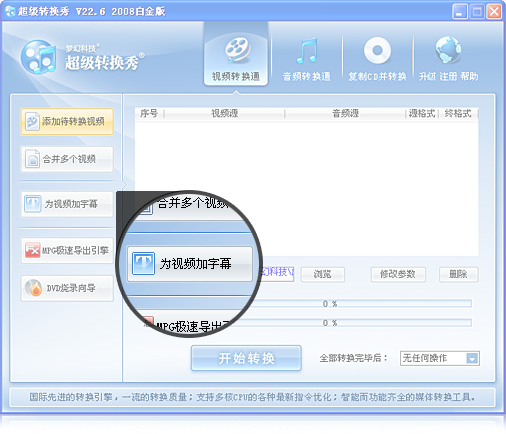The width and height of the screenshot is (506, 434).
Task: Expand 无任何操作 dropdown arrow
Action: (x=472, y=359)
